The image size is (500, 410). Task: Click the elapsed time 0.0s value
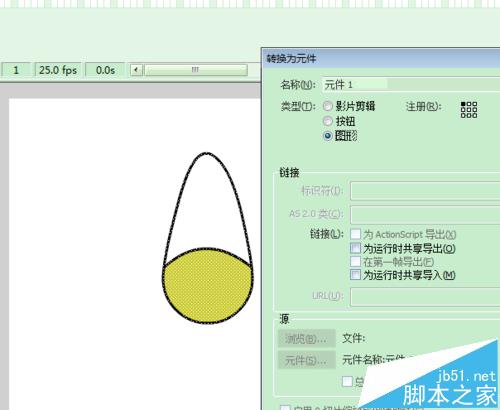(105, 70)
